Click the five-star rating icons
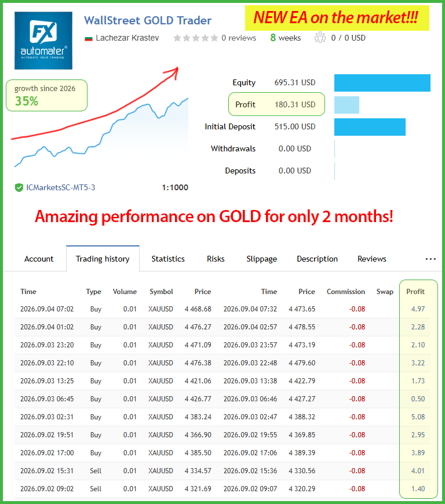 195,38
